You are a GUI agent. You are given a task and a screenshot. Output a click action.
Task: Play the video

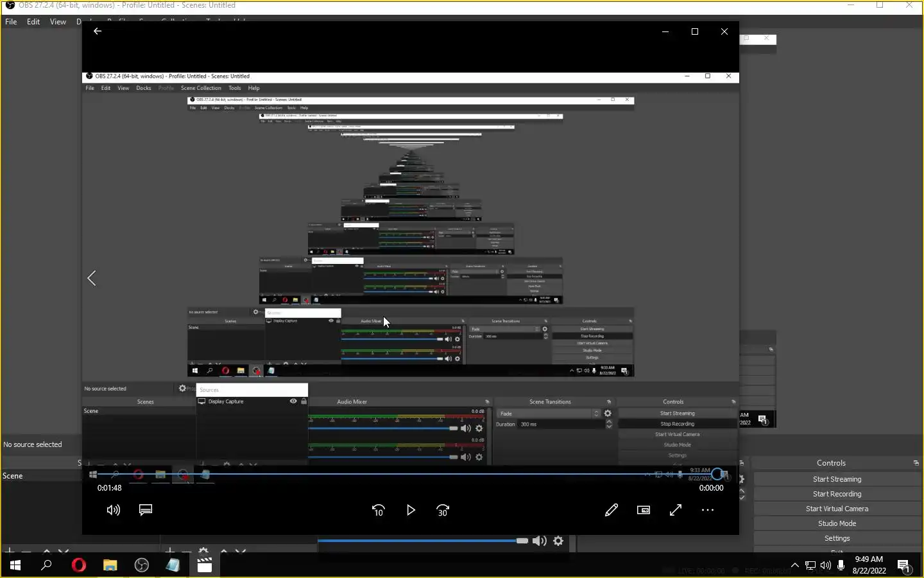click(411, 510)
